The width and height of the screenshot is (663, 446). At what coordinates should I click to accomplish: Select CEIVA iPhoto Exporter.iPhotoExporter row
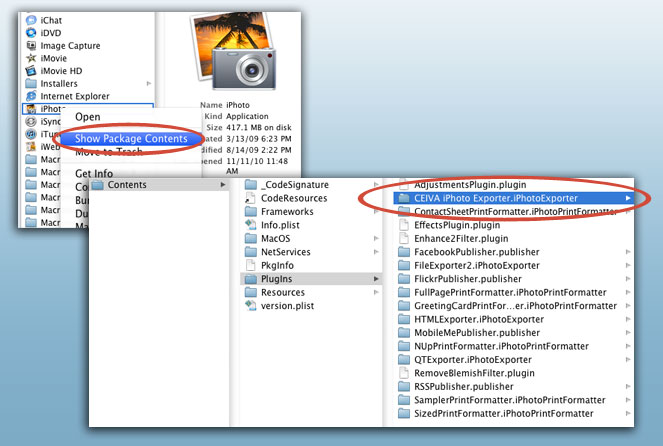pos(513,198)
